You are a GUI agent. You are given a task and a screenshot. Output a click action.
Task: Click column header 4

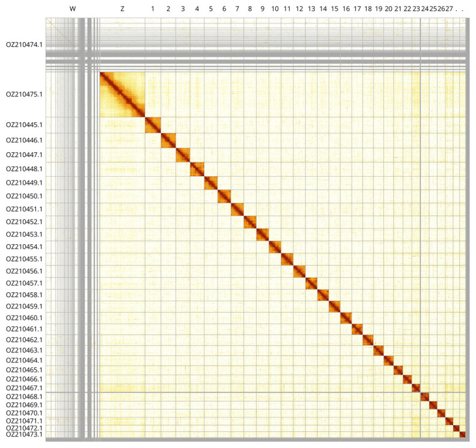(x=197, y=9)
